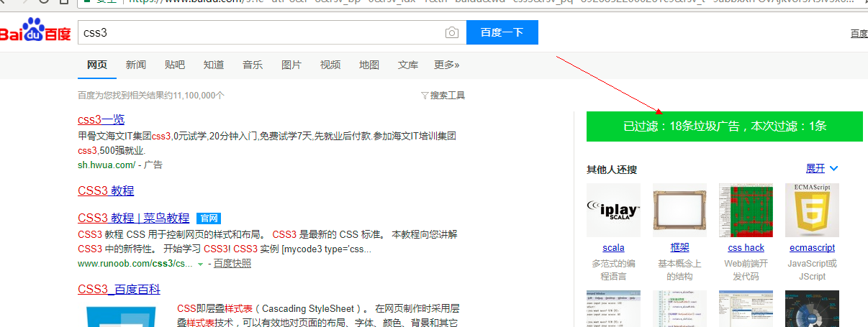Open CSS3 教程 | 菜鸟教程 link
Image resolution: width=868 pixels, height=327 pixels.
tap(134, 218)
